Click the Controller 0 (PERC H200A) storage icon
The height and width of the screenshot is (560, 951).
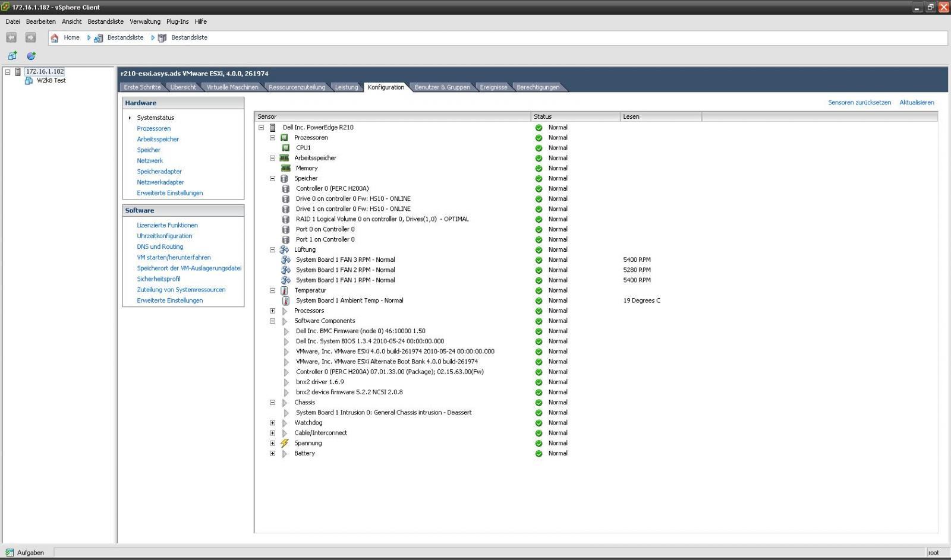point(286,189)
